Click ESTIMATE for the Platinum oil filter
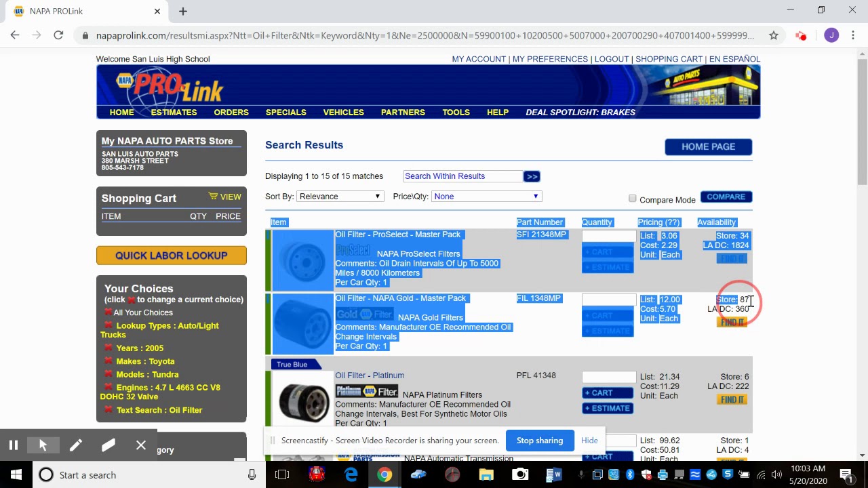Screen dimensions: 868x488 pos(608,408)
